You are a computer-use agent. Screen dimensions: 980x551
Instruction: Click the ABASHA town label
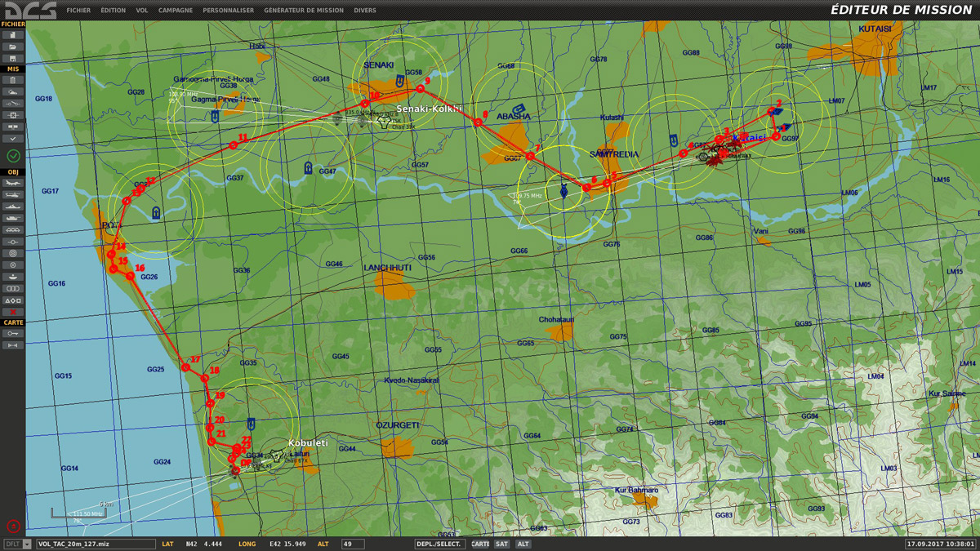pyautogui.click(x=514, y=116)
